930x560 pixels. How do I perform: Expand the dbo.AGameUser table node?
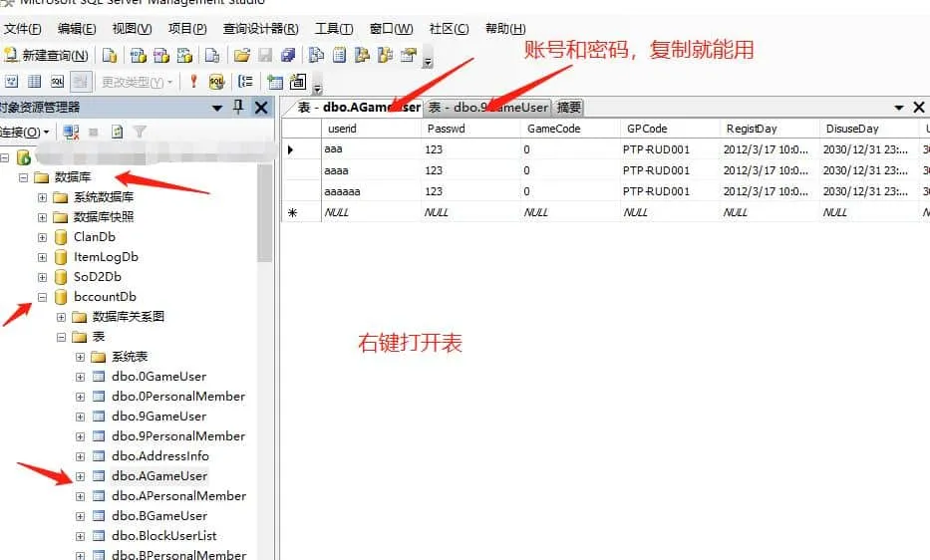[x=80, y=476]
